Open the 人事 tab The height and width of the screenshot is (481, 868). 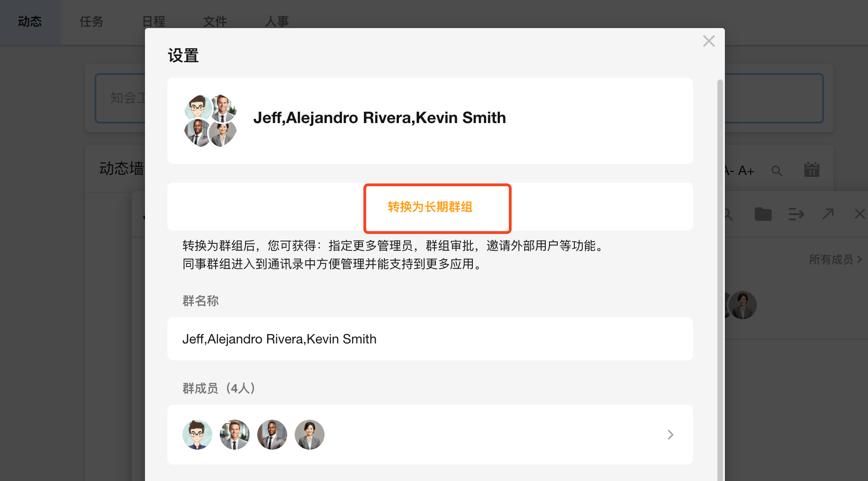tap(277, 22)
